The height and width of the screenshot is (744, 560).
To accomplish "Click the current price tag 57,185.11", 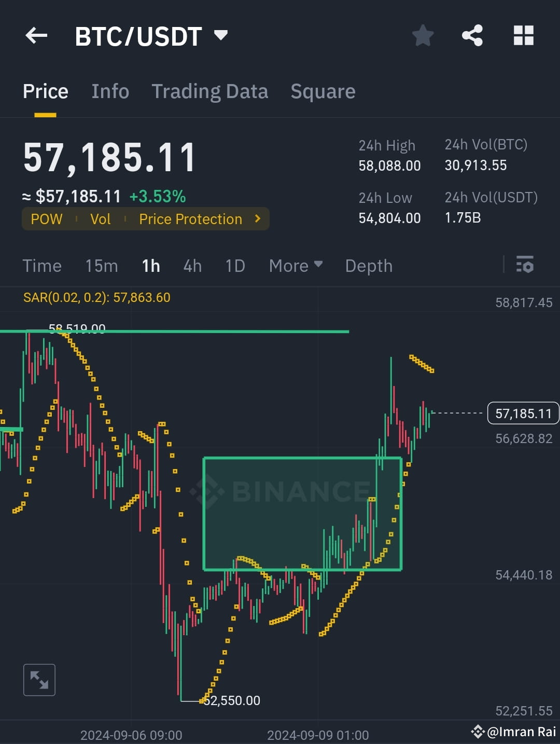I will [523, 414].
